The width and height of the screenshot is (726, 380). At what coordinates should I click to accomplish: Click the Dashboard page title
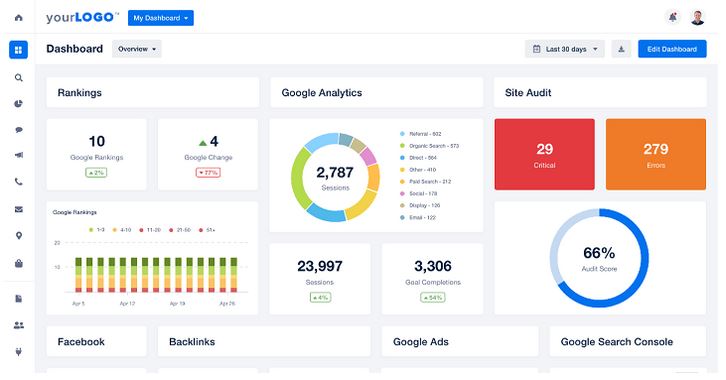(75, 49)
